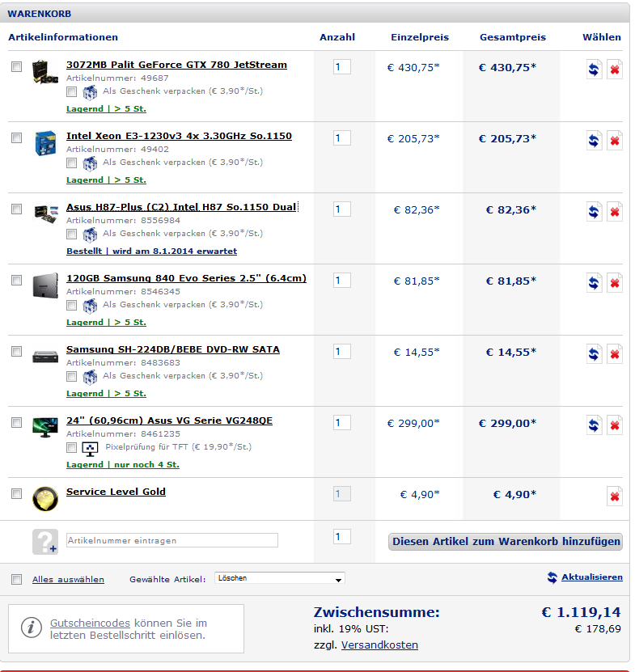Screen dimensions: 635x672
Task: Edit quantity field next to Artikelnummer eintragen
Action: coord(341,536)
